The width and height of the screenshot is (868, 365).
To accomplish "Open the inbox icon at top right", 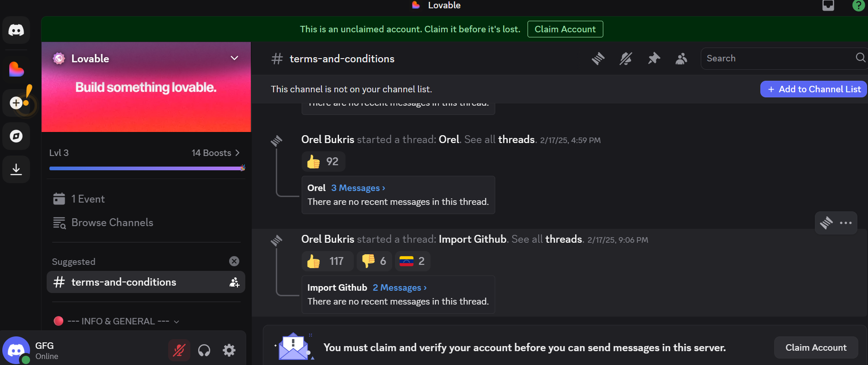I will pyautogui.click(x=828, y=6).
